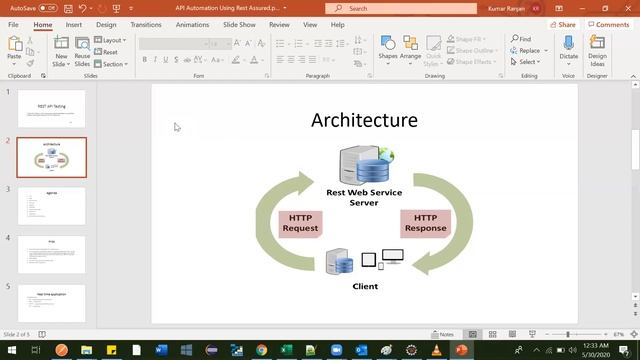Toggle text shadow

[x=176, y=60]
